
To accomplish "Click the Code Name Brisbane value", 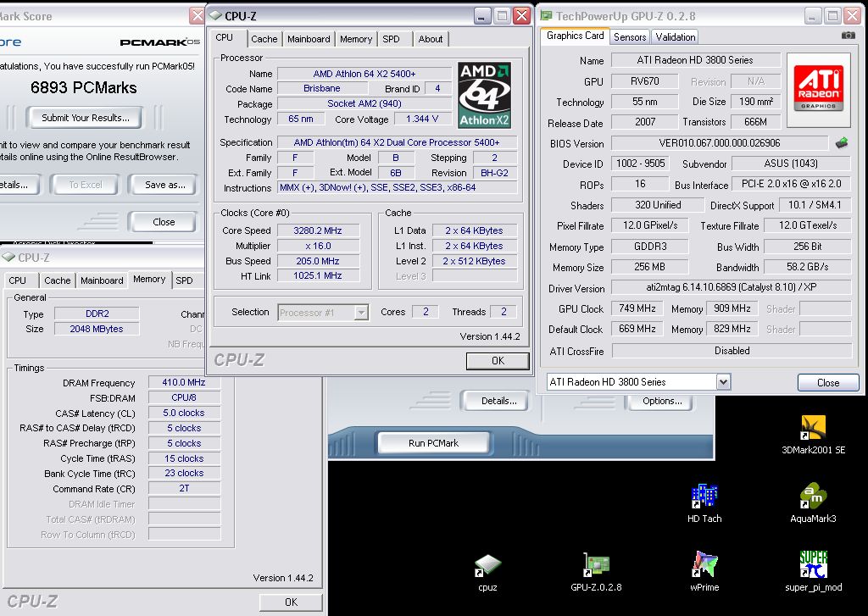I will (321, 88).
